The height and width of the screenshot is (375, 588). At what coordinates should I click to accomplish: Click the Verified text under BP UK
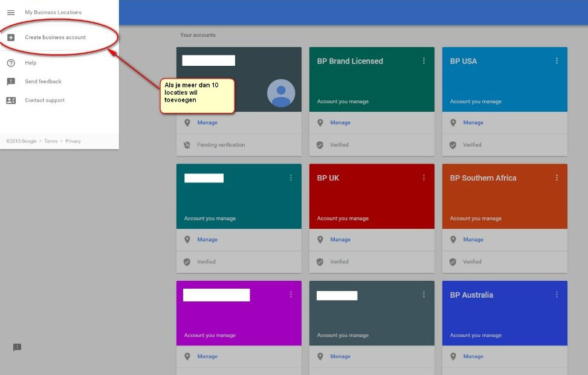pyautogui.click(x=339, y=262)
